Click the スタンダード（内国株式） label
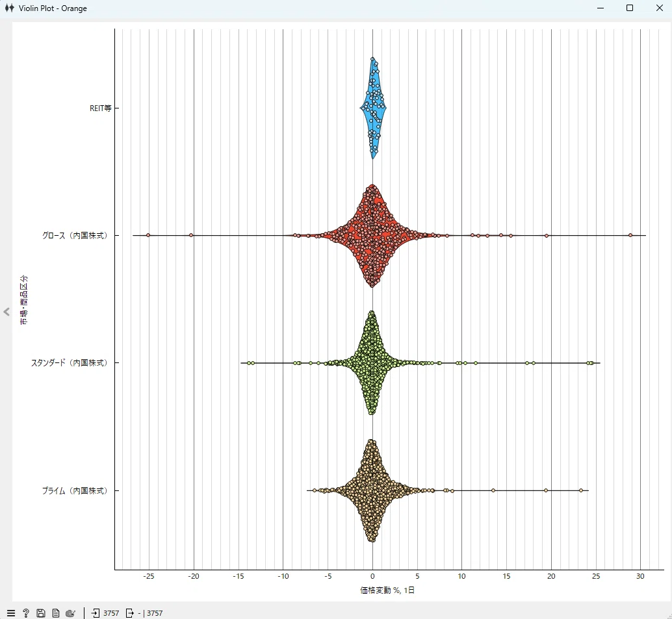Image resolution: width=672 pixels, height=619 pixels. (69, 363)
